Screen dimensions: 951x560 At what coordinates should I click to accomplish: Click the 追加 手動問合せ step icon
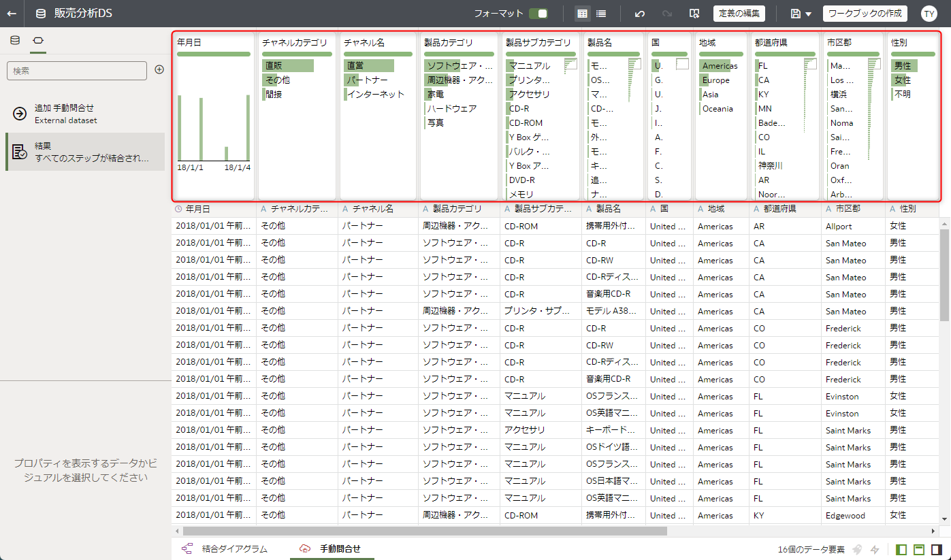(20, 114)
